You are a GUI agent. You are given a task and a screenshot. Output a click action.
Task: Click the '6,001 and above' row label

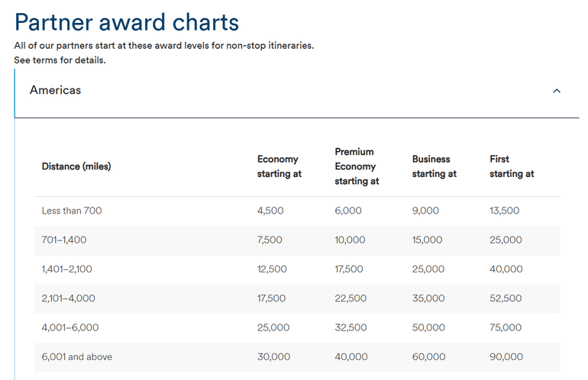coord(77,356)
